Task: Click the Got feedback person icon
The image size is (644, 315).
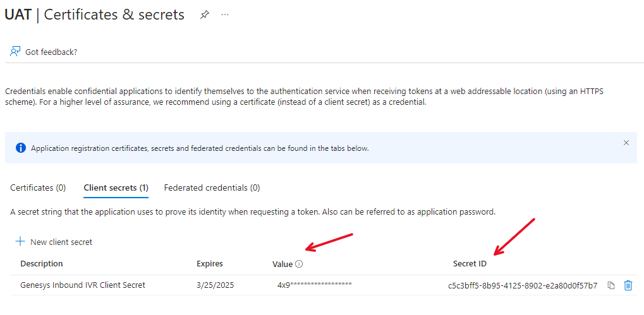Action: pyautogui.click(x=15, y=52)
